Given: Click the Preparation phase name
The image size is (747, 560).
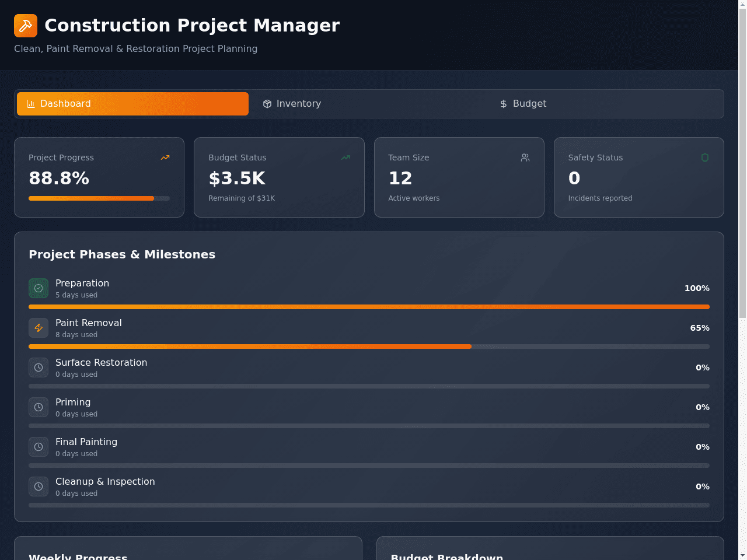Looking at the screenshot, I should (x=82, y=283).
